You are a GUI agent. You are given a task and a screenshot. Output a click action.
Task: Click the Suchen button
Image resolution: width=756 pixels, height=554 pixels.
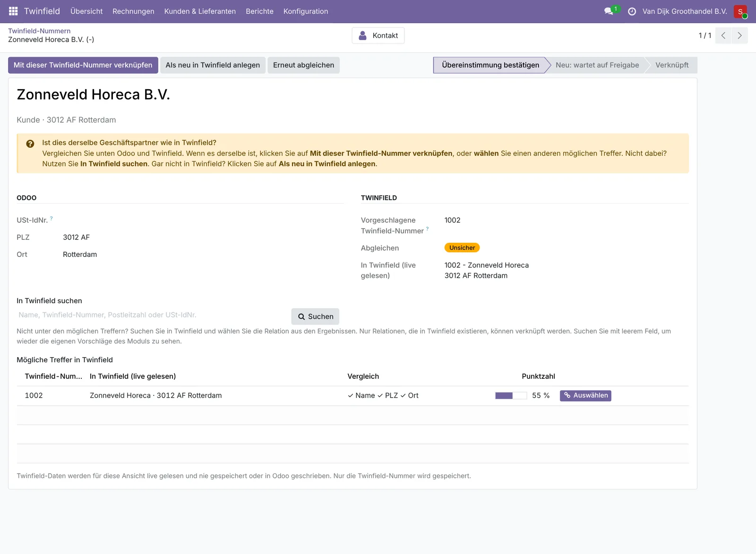coord(315,316)
